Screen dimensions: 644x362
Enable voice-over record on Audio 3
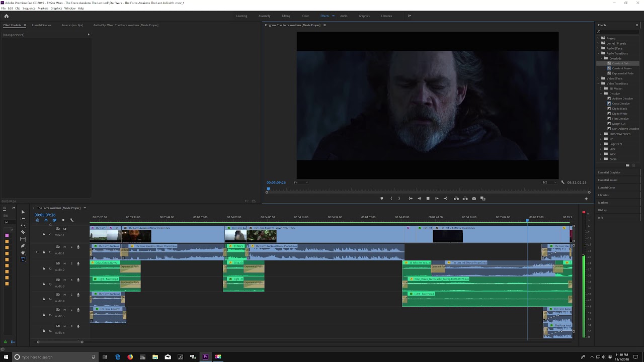click(x=78, y=280)
